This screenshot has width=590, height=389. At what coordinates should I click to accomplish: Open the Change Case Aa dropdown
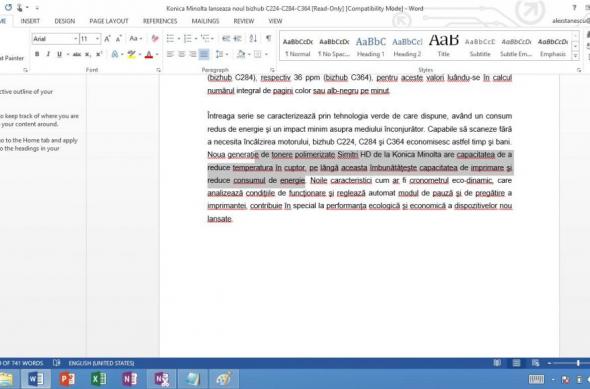coord(135,38)
